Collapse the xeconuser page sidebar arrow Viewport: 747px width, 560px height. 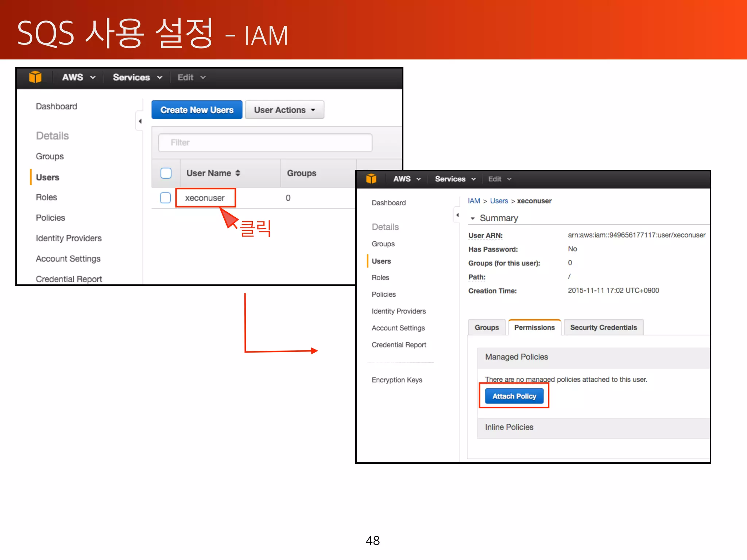pos(457,215)
